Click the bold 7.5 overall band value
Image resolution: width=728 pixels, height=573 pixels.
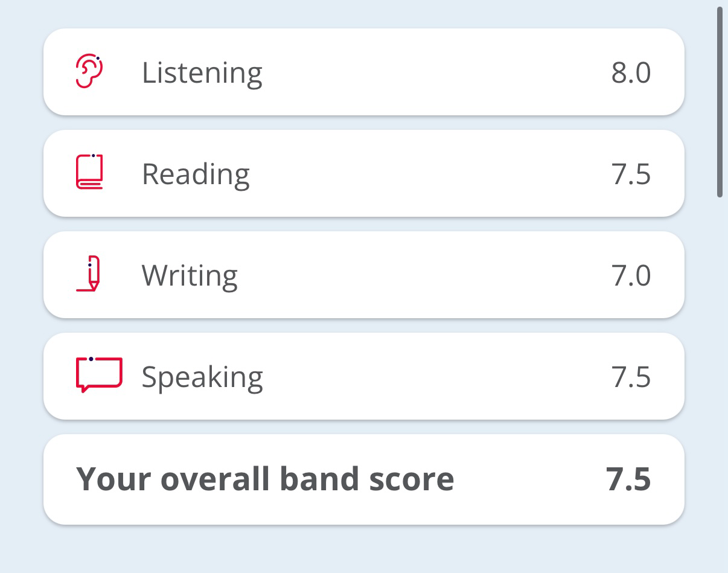click(x=628, y=479)
